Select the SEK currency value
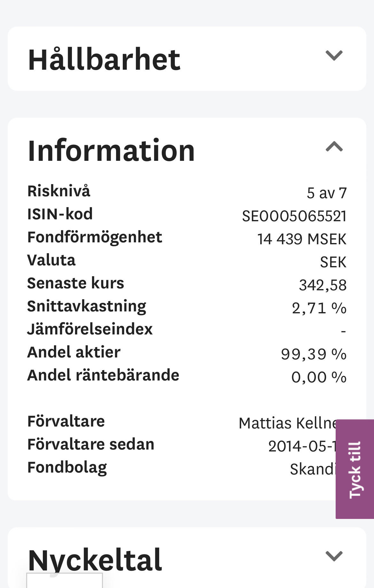 (x=333, y=262)
